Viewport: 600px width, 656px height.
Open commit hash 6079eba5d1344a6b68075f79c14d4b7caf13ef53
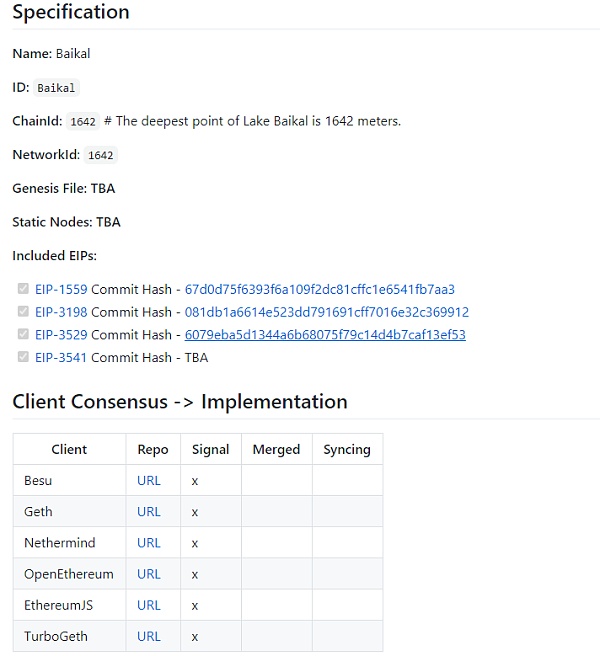pyautogui.click(x=325, y=335)
